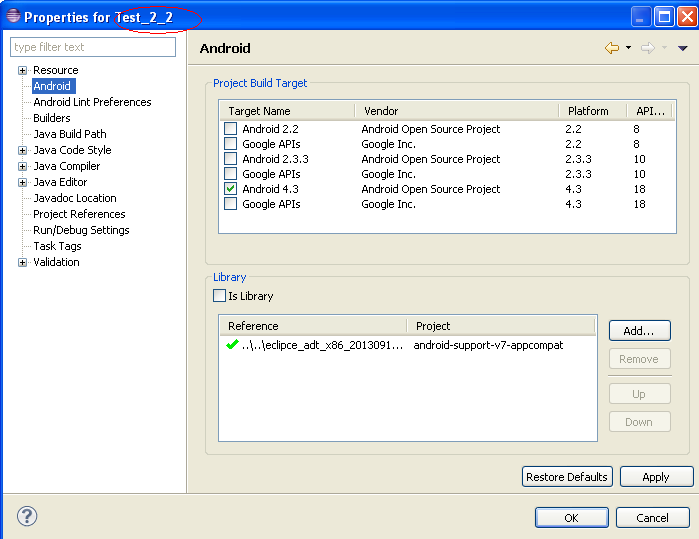
Task: Click Android Open Source Project in 4.3 row
Action: [431, 189]
